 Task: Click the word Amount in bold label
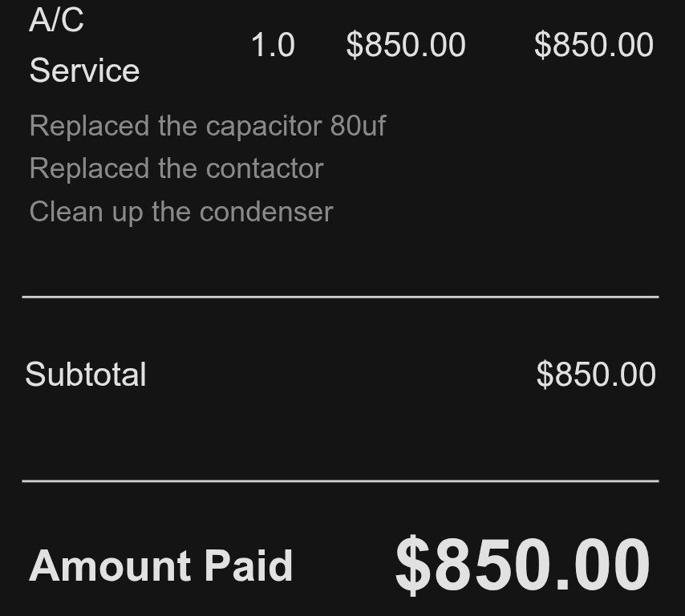click(x=110, y=565)
